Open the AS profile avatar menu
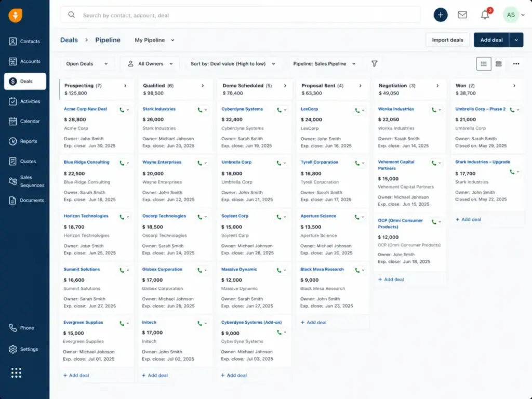532x399 pixels. tap(511, 15)
